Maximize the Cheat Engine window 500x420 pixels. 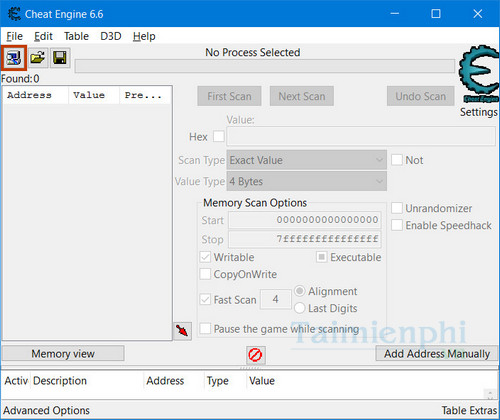[x=436, y=14]
